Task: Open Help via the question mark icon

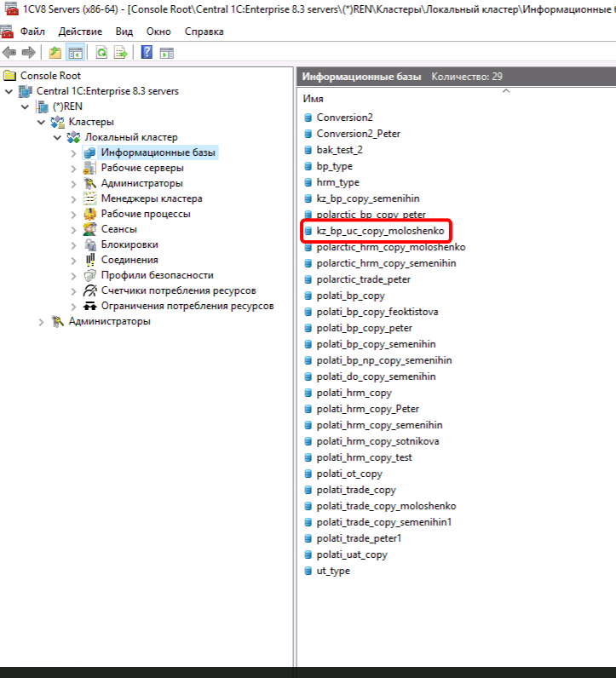Action: tap(147, 53)
